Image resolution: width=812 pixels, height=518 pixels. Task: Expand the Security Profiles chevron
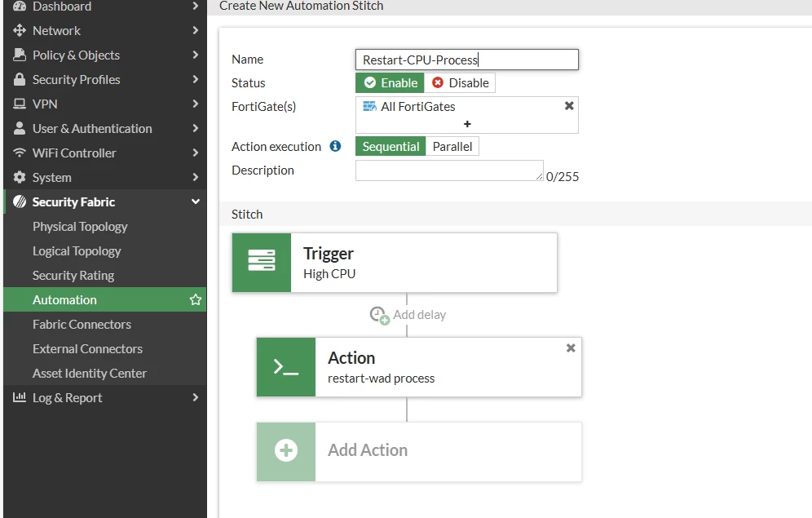195,79
